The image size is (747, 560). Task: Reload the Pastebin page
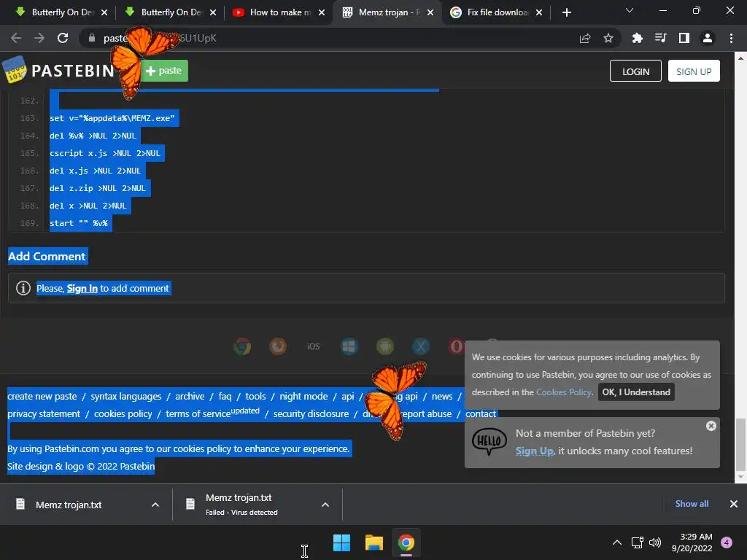pyautogui.click(x=63, y=38)
